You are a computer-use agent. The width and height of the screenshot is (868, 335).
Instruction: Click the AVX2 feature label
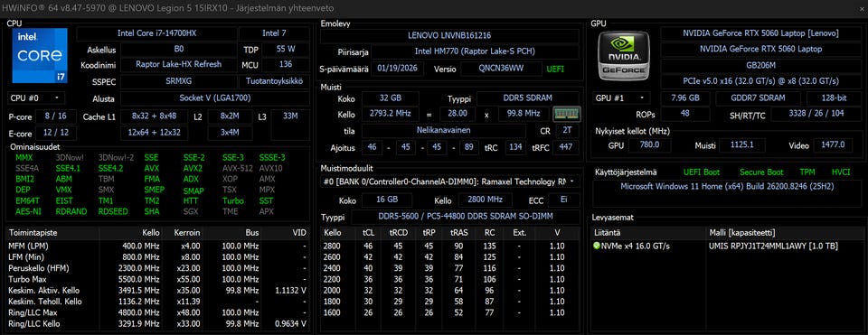193,168
